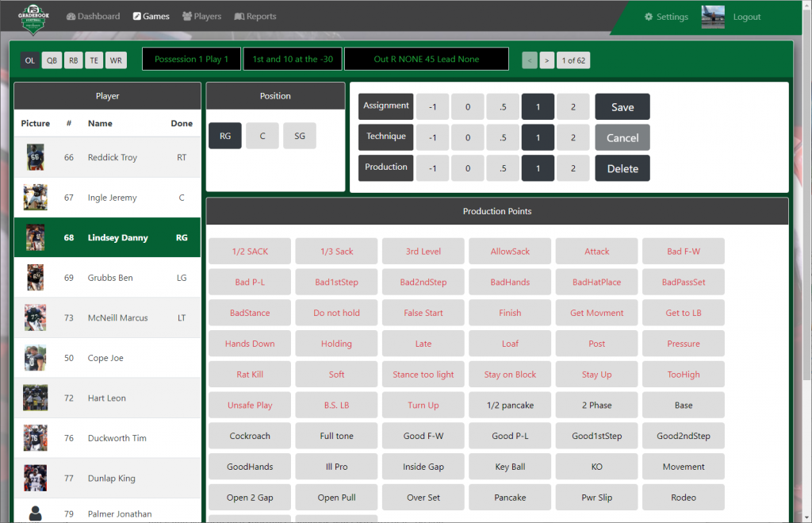Add the False Start production point

coord(423,313)
